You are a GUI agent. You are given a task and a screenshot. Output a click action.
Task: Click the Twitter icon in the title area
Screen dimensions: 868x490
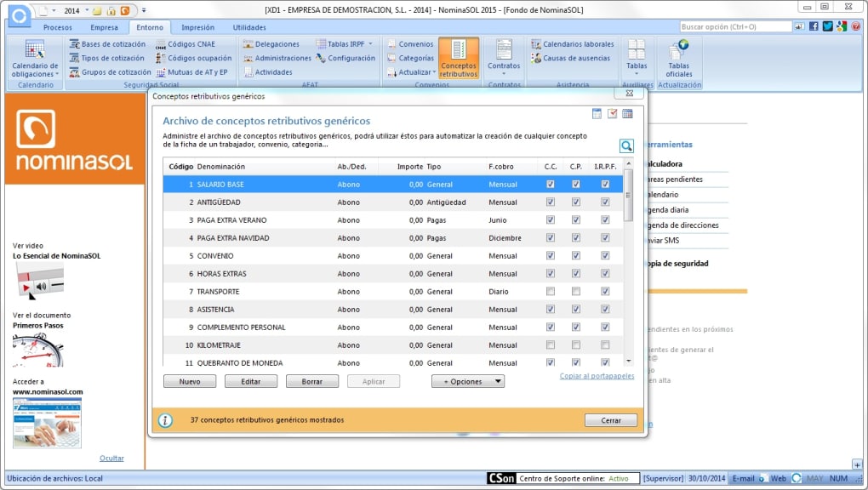point(828,26)
